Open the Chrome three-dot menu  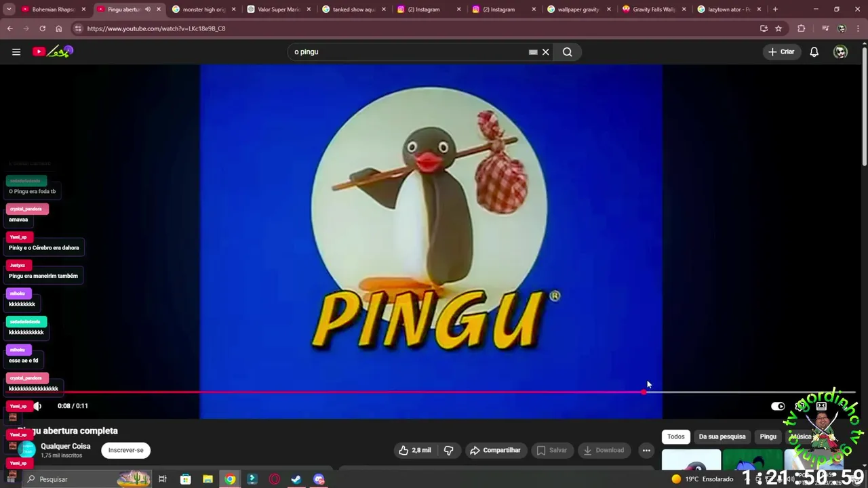click(x=859, y=28)
